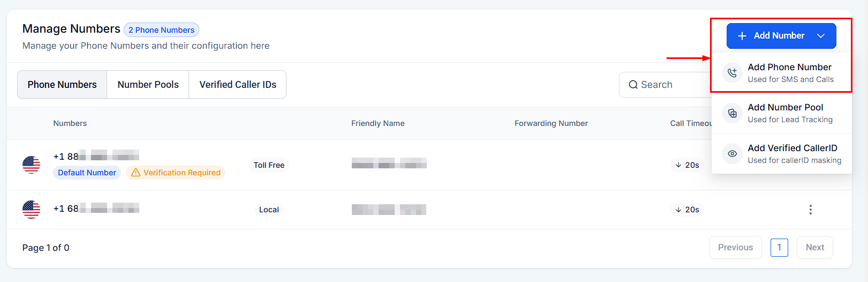
Task: Click the US flag on the Local row
Action: click(31, 209)
